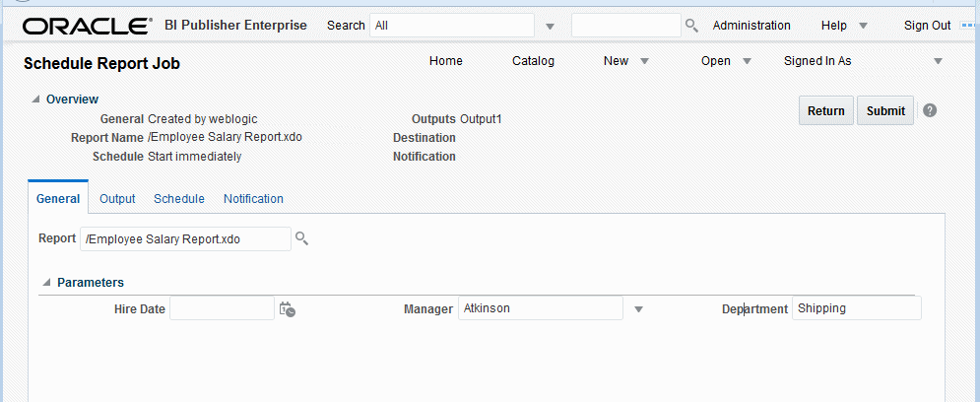
Task: Expand the New menu arrow
Action: (x=645, y=61)
